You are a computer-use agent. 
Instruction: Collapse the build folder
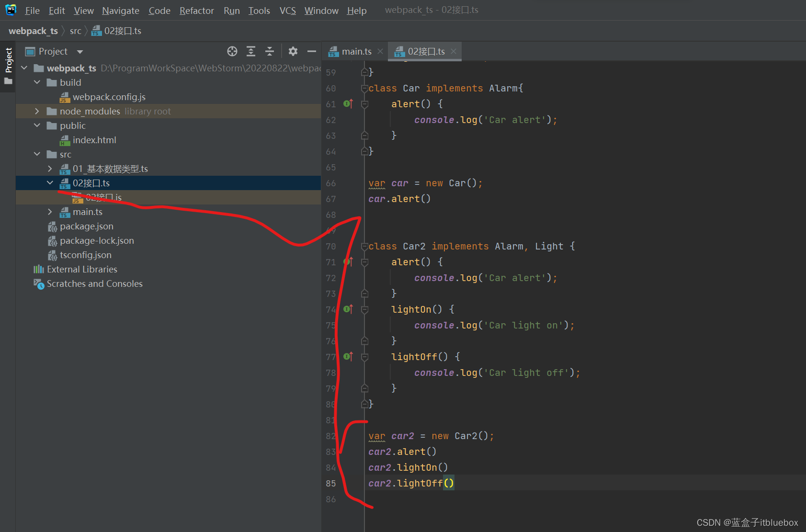(x=37, y=82)
